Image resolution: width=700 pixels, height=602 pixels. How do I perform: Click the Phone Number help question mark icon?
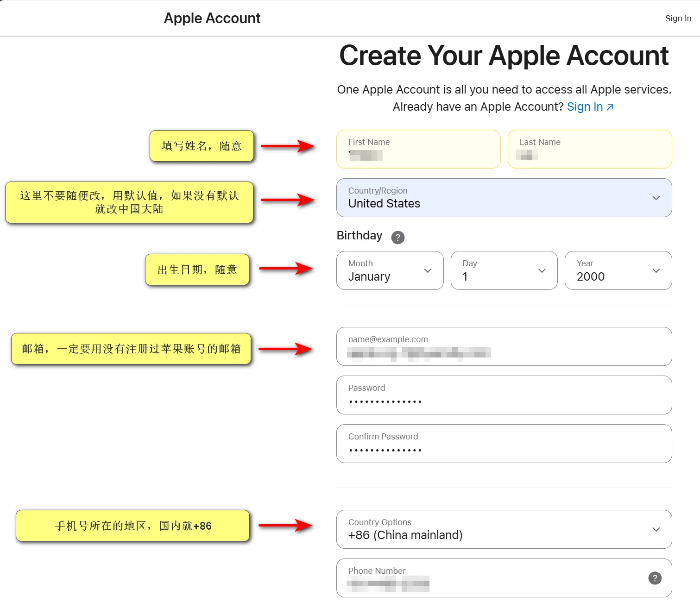pyautogui.click(x=655, y=578)
